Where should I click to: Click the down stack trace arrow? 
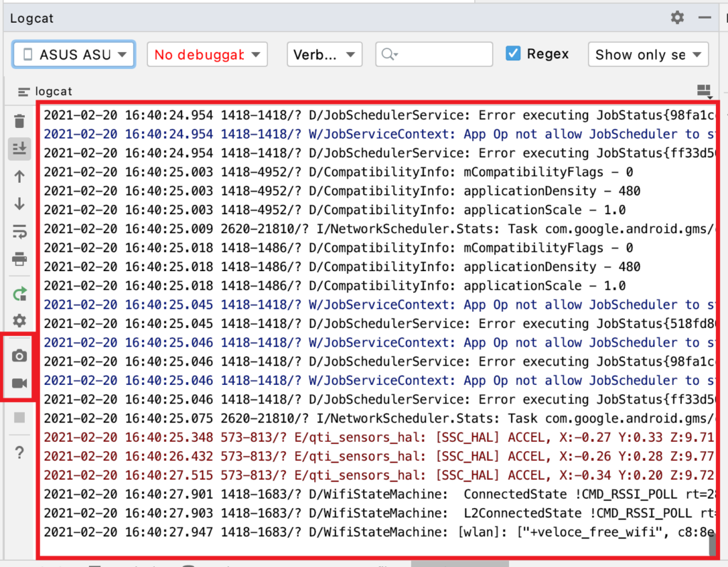[19, 203]
